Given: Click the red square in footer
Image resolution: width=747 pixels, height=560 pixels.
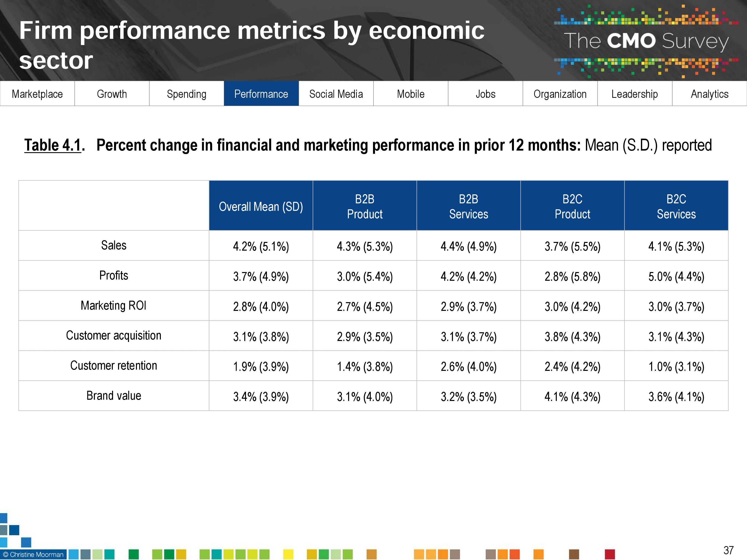Looking at the screenshot, I should 610,554.
